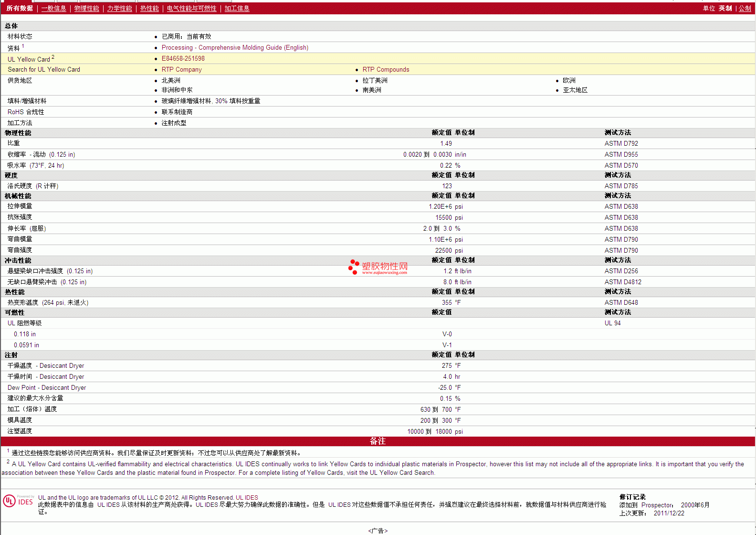Click the 备注 notes section header bar
This screenshot has width=756, height=535.
tap(378, 441)
